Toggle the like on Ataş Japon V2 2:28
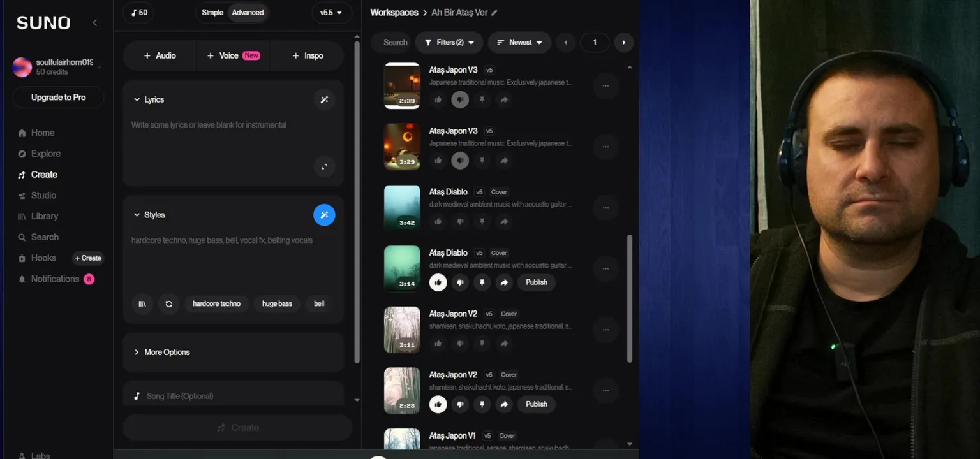This screenshot has height=459, width=980. (438, 404)
